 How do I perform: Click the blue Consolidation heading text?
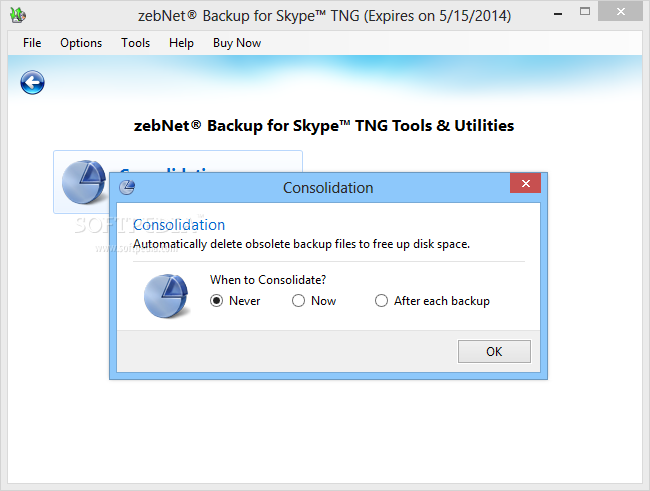pyautogui.click(x=179, y=225)
